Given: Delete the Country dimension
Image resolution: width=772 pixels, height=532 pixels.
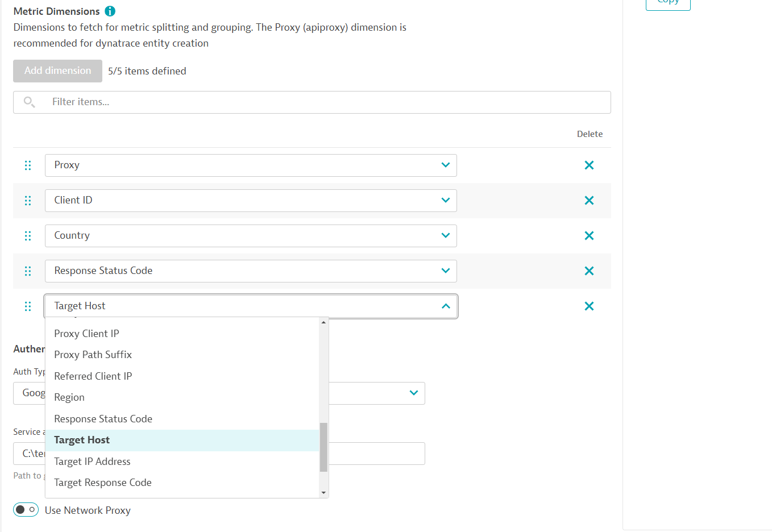Looking at the screenshot, I should click(x=589, y=236).
